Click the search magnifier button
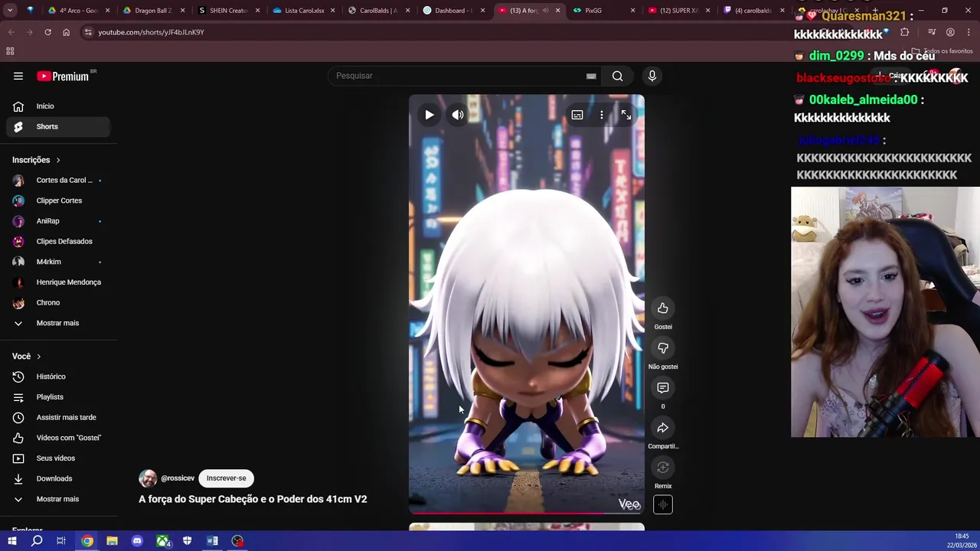 tap(617, 76)
